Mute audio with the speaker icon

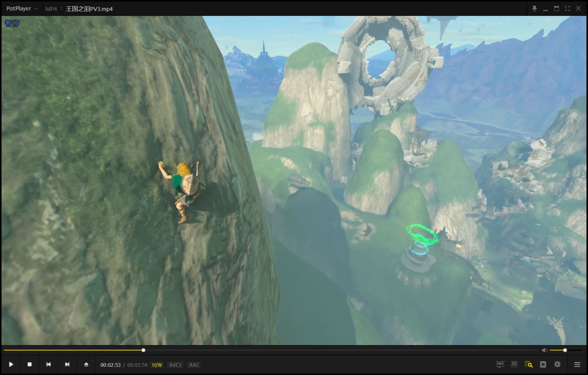click(544, 350)
